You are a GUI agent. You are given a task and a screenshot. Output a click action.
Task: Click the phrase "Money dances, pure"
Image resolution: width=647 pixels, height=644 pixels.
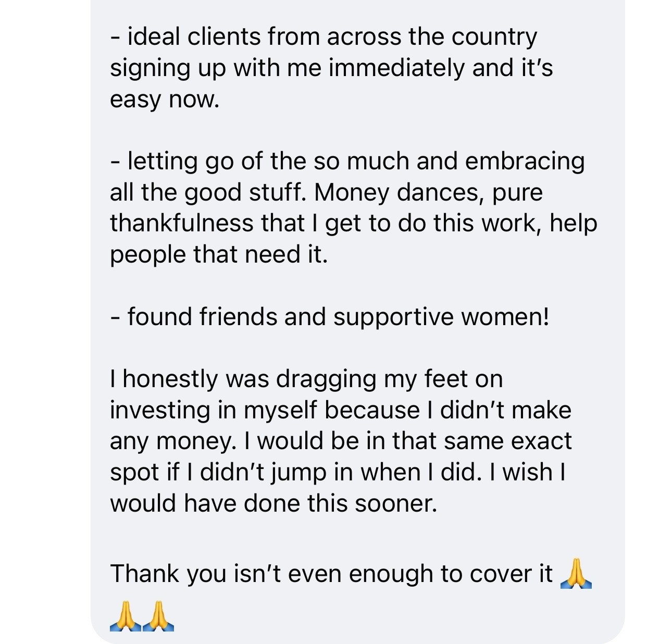tap(428, 192)
